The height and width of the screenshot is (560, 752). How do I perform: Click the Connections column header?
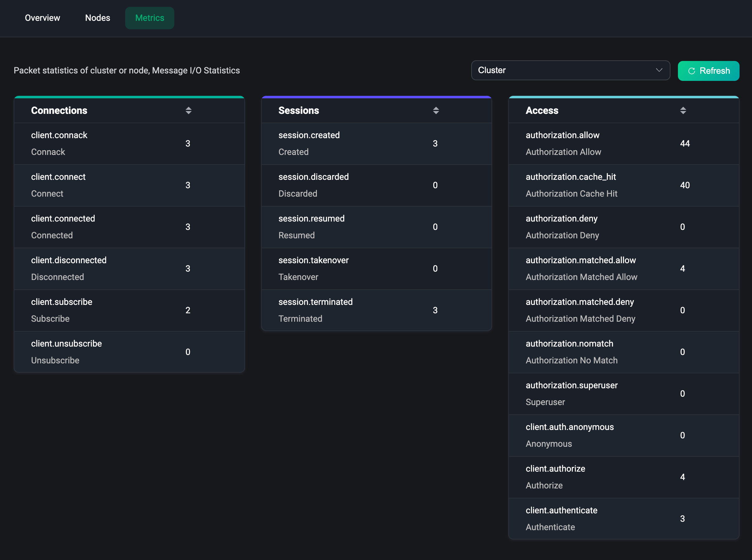click(x=59, y=110)
